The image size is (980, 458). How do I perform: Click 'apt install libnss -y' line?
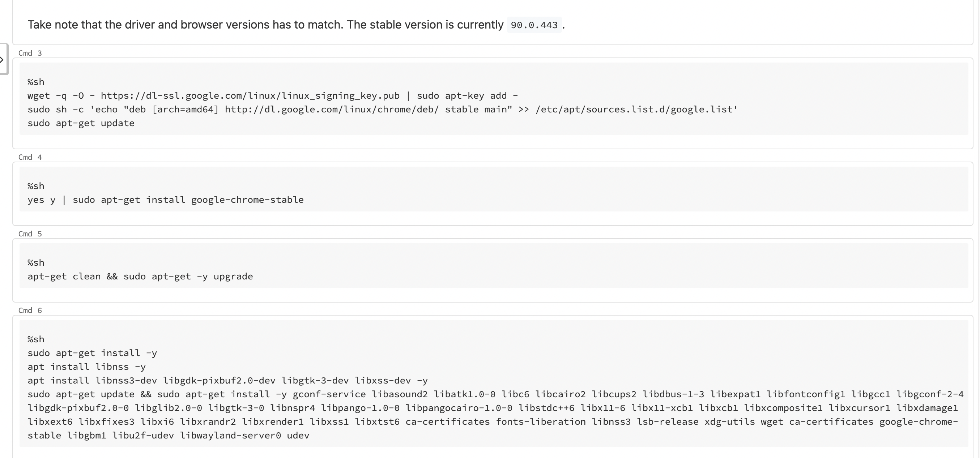click(86, 367)
